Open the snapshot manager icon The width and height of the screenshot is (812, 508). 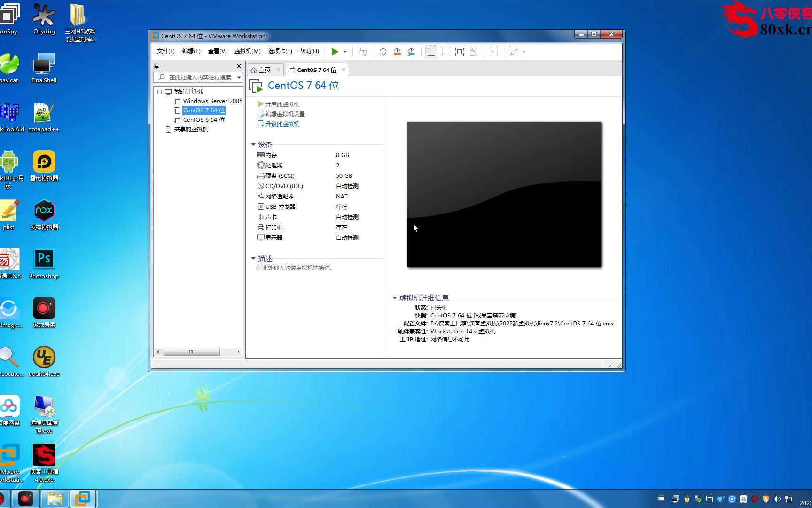pyautogui.click(x=411, y=52)
